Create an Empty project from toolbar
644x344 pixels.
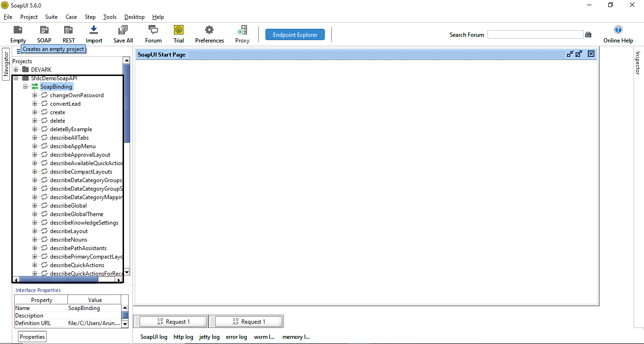(18, 34)
